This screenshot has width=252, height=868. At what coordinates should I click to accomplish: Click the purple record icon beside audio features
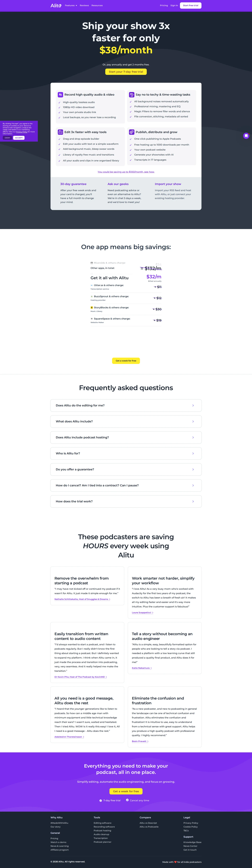pyautogui.click(x=60, y=94)
